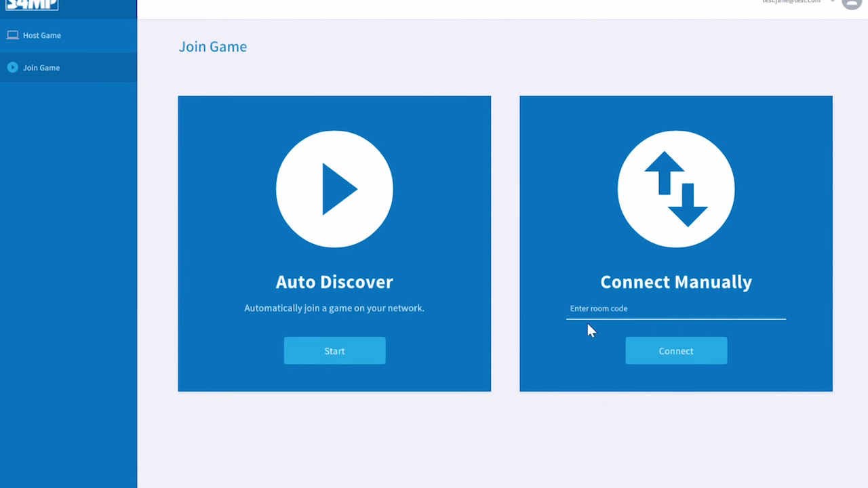Click the up arrow in Connect Manually icon
The image size is (868, 488).
click(x=665, y=171)
